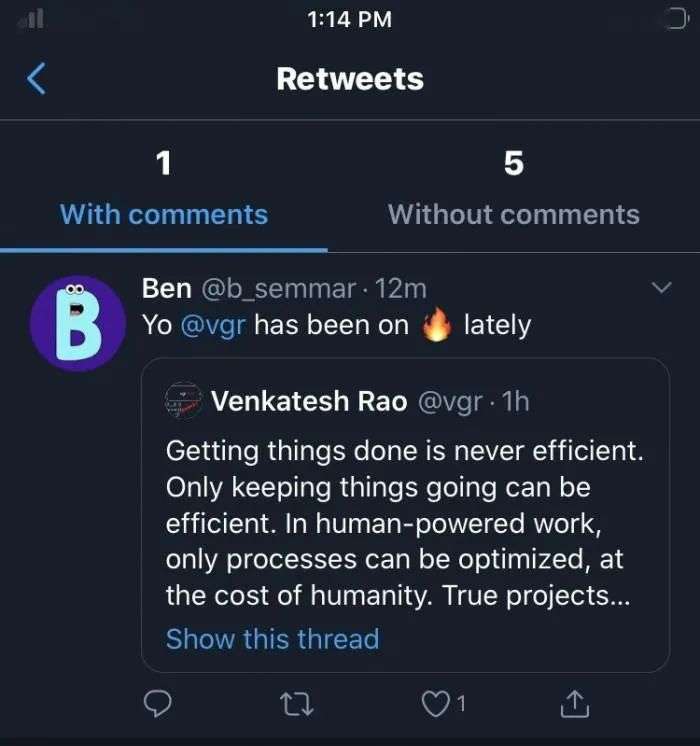The height and width of the screenshot is (746, 700).
Task: Tap the fire emoji in tweet
Action: 435,324
